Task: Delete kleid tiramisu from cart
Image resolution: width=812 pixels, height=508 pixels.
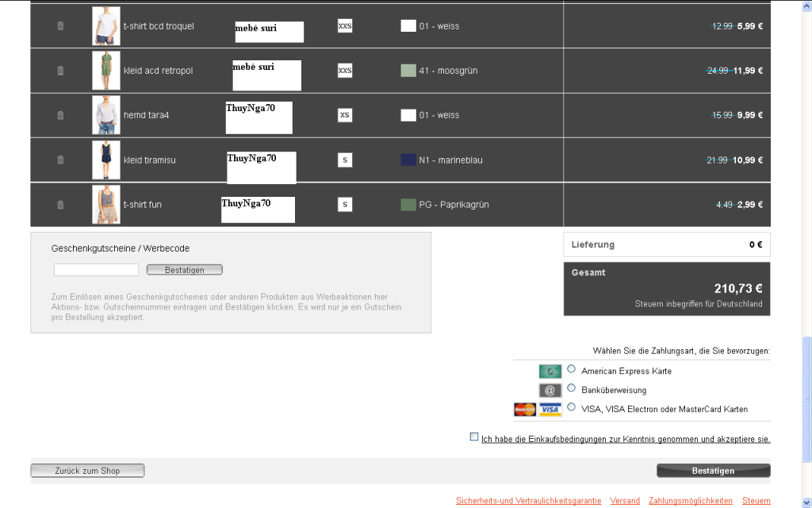Action: pyautogui.click(x=60, y=160)
